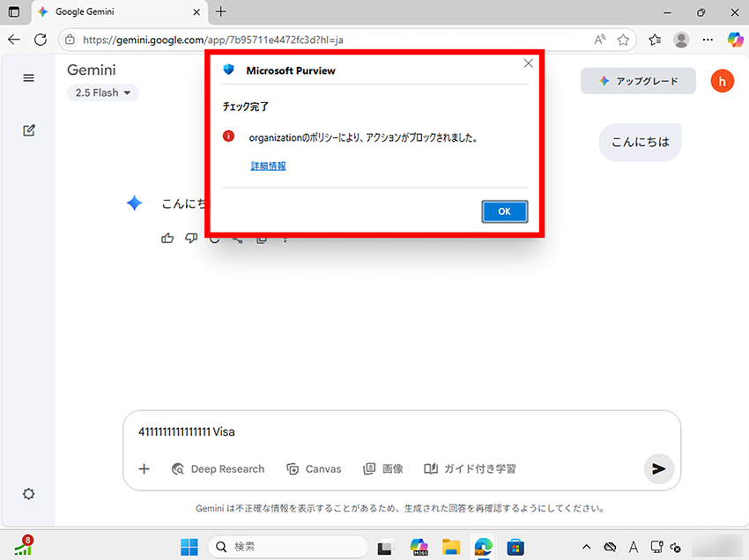Image resolution: width=749 pixels, height=560 pixels.
Task: Select the Deep Research option
Action: tap(219, 469)
